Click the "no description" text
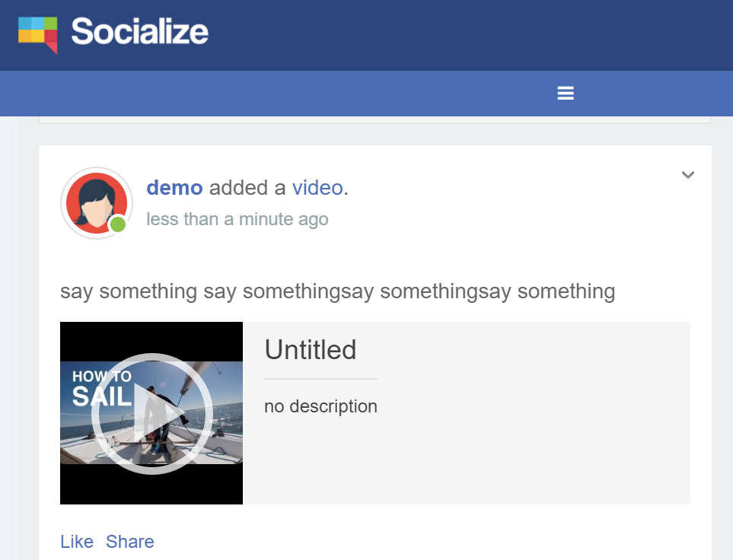The height and width of the screenshot is (560, 733). [320, 406]
